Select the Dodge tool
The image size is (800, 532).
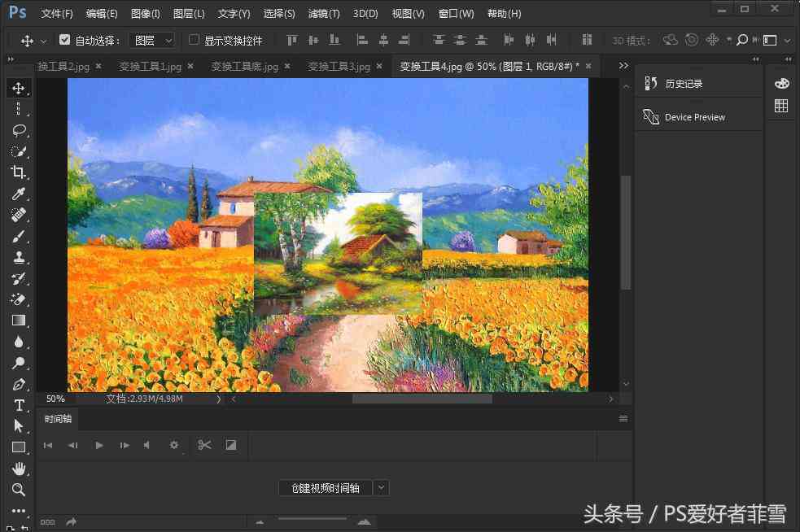19,363
